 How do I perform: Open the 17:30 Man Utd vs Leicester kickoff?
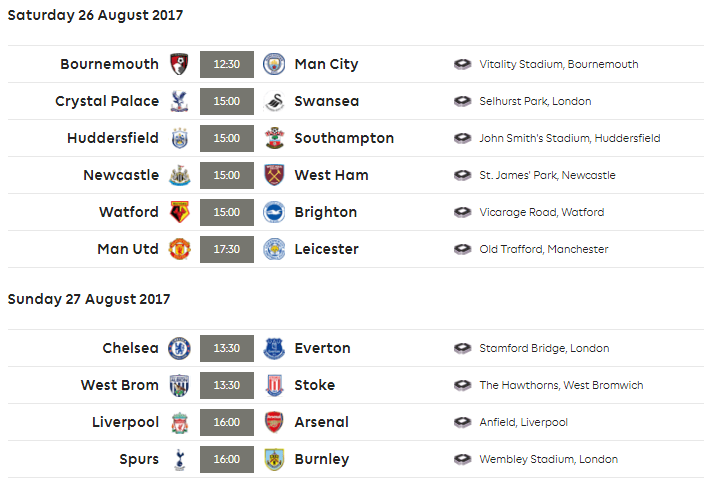(x=227, y=249)
